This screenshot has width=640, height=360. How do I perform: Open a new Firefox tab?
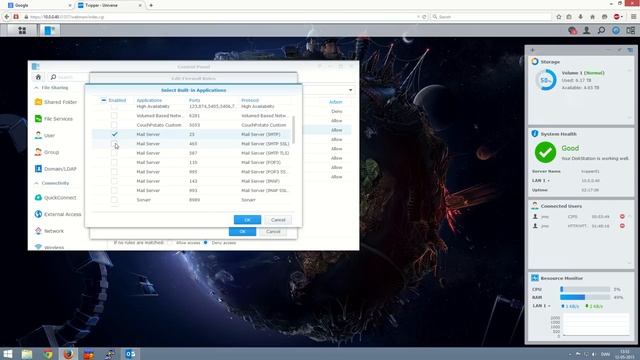[151, 5]
